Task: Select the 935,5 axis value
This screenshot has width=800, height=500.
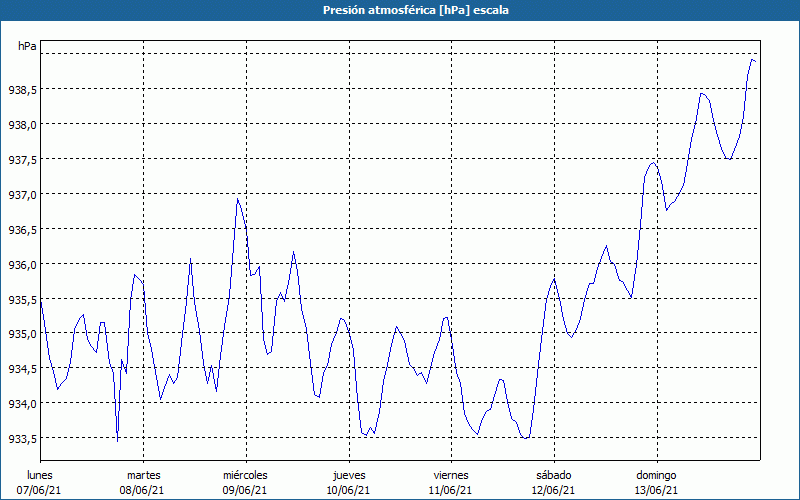Action: (22, 299)
